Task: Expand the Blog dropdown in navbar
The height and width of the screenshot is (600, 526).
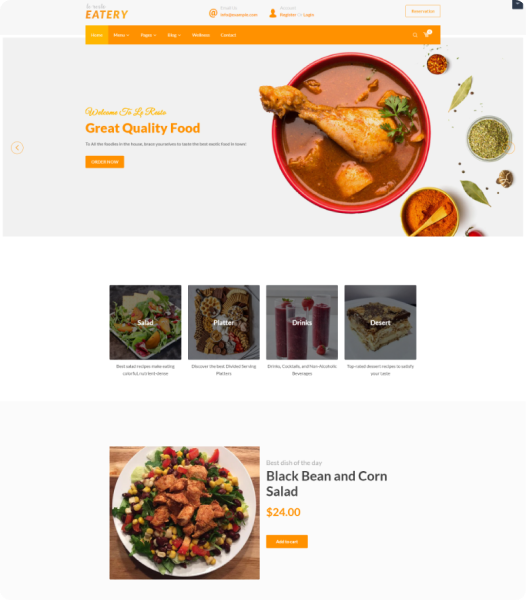Action: (x=174, y=35)
